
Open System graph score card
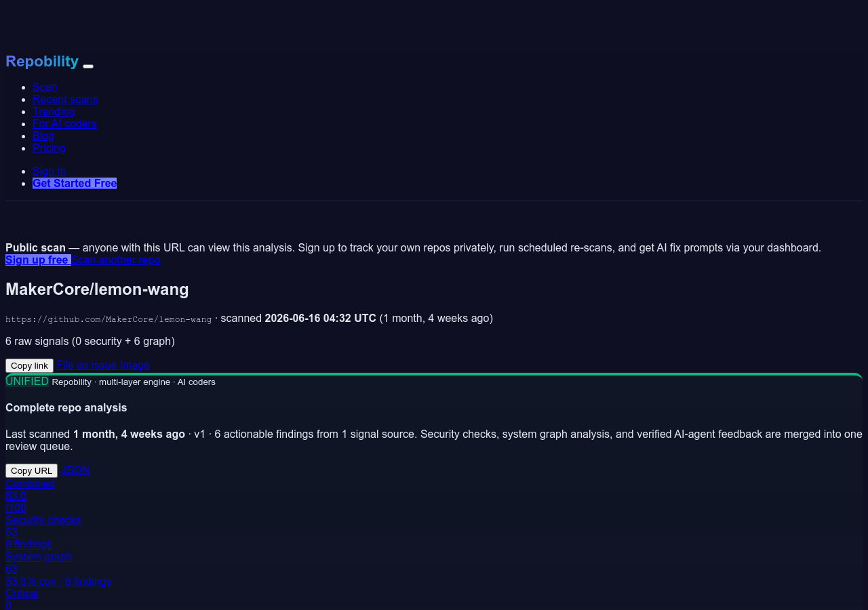58,569
